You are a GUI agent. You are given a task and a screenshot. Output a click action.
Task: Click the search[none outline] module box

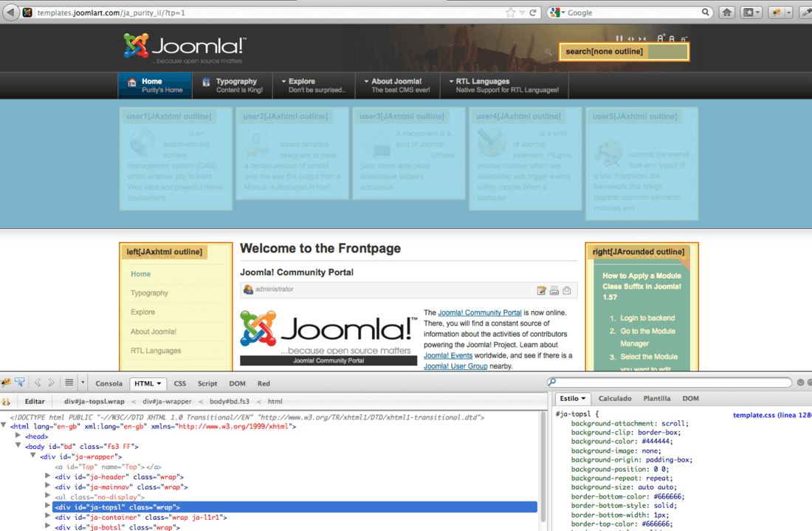tap(624, 52)
